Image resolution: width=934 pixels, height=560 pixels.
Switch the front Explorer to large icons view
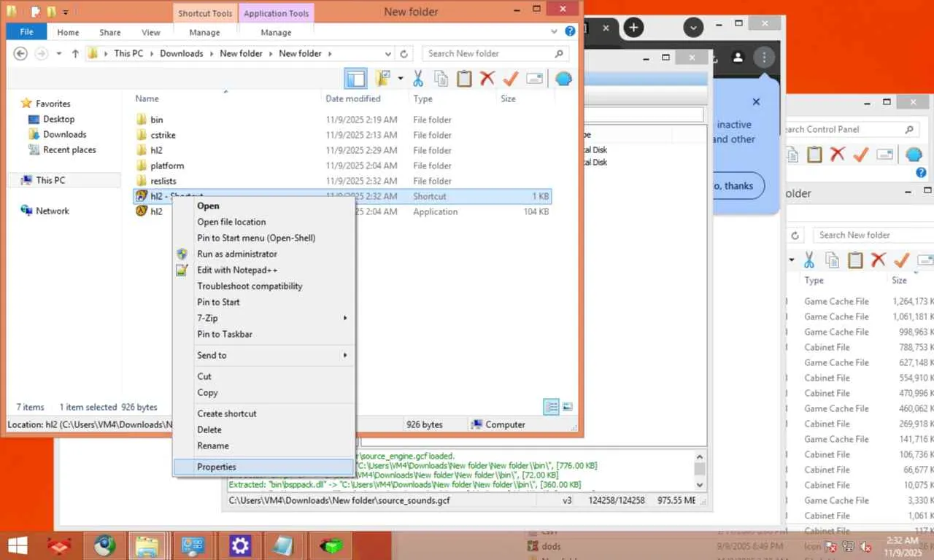(x=567, y=407)
